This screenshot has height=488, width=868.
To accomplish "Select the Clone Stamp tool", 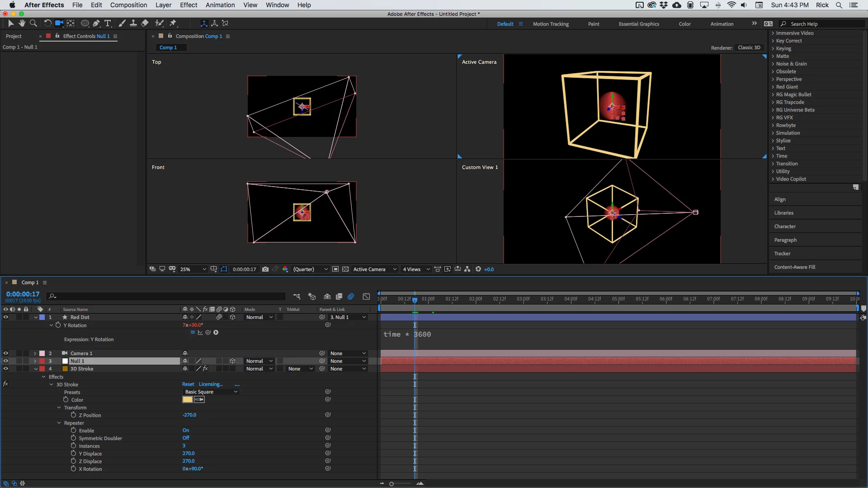I will coord(133,23).
